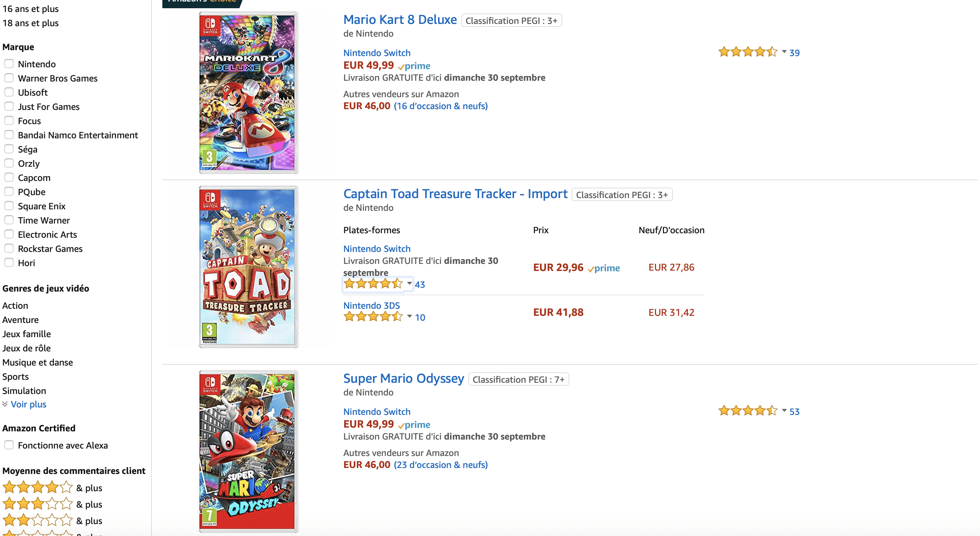The height and width of the screenshot is (536, 980).
Task: Open rating dropdown arrow beside 53 reviews
Action: tap(784, 410)
